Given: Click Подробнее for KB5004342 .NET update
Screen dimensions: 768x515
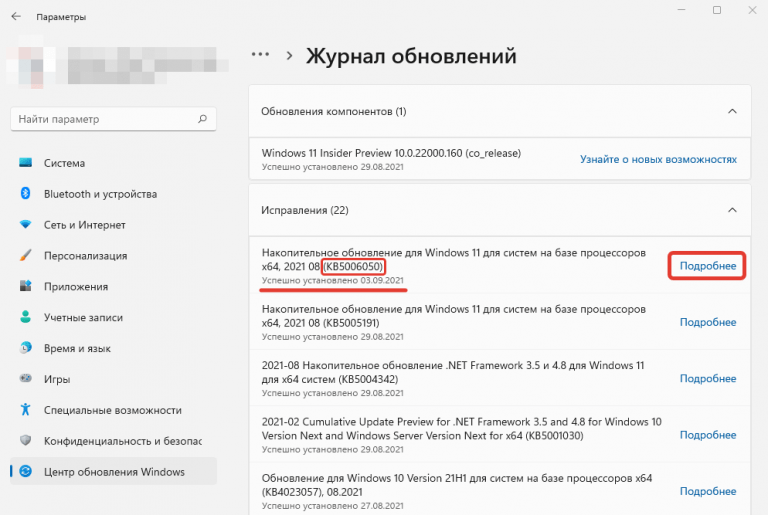Looking at the screenshot, I should click(x=708, y=378).
